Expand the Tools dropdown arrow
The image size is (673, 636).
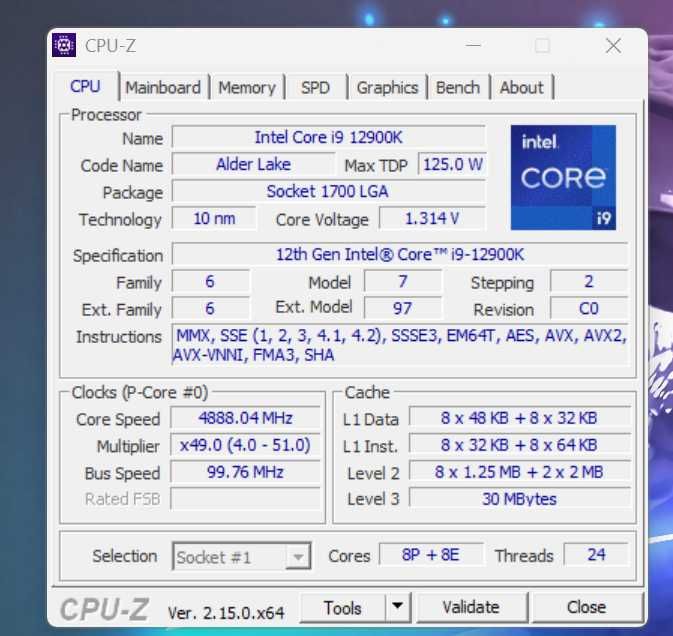tap(398, 607)
